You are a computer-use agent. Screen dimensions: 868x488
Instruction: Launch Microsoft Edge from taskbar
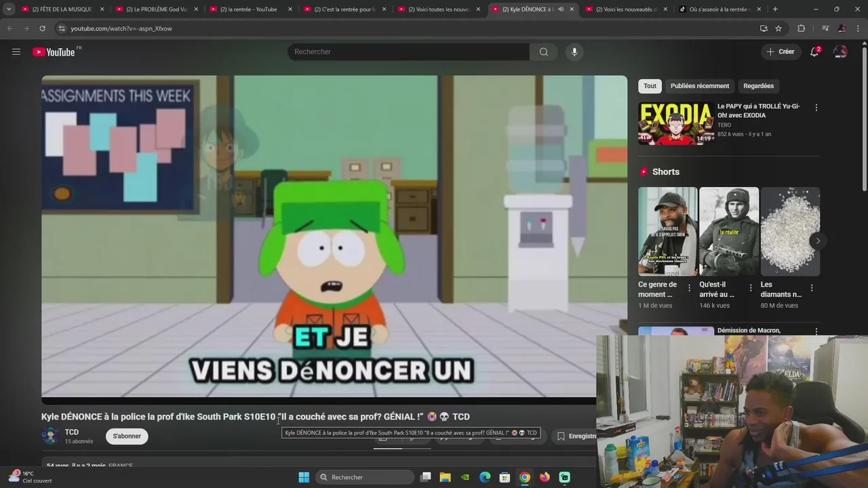pos(485,477)
